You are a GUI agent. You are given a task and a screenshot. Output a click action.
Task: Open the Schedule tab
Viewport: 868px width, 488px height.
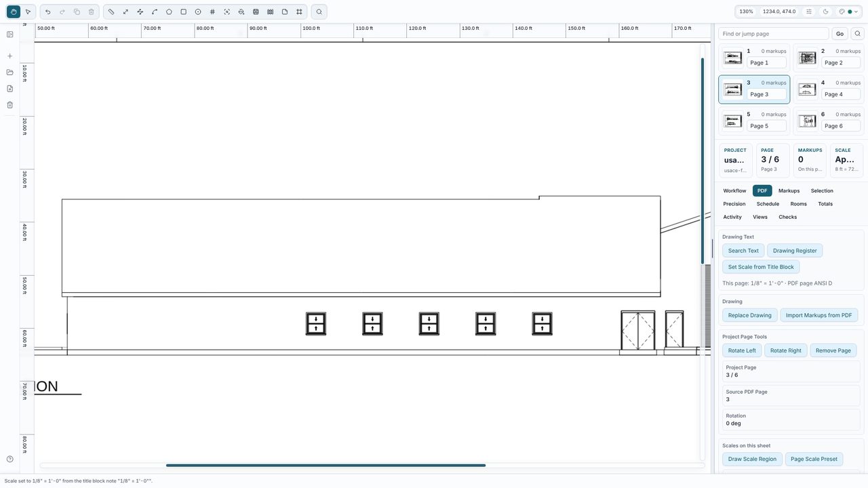[x=768, y=204]
